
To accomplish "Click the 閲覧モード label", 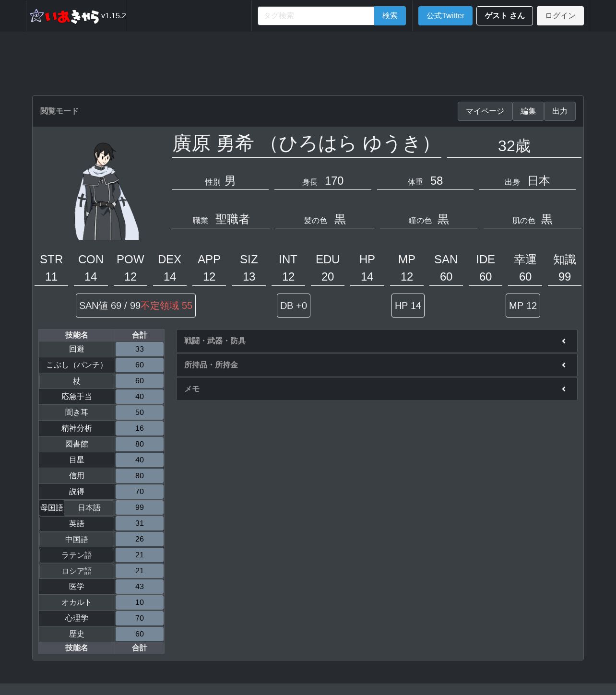I will (59, 111).
